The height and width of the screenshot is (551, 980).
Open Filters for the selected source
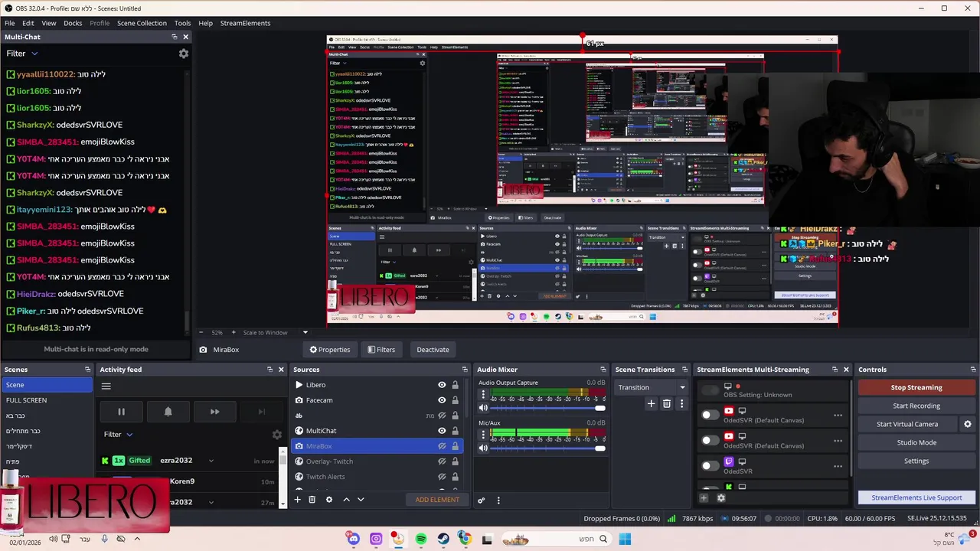[381, 350]
